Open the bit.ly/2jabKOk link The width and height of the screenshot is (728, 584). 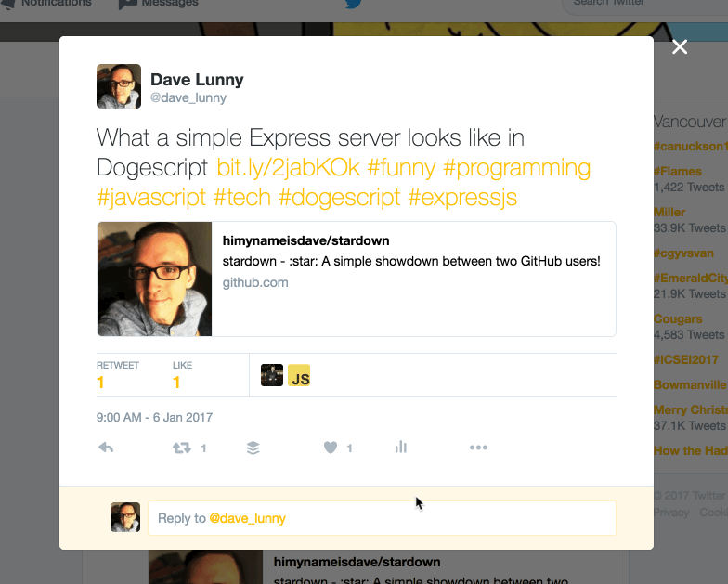[288, 167]
